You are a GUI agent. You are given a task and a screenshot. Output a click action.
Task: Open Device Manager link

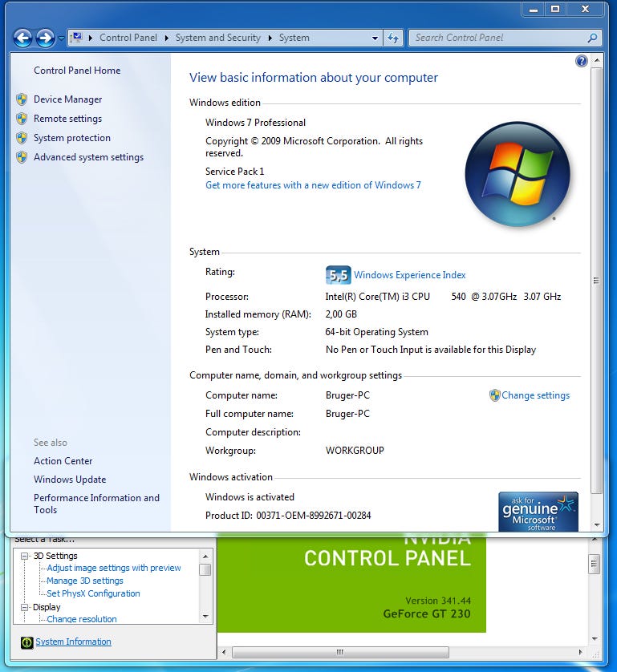tap(67, 99)
